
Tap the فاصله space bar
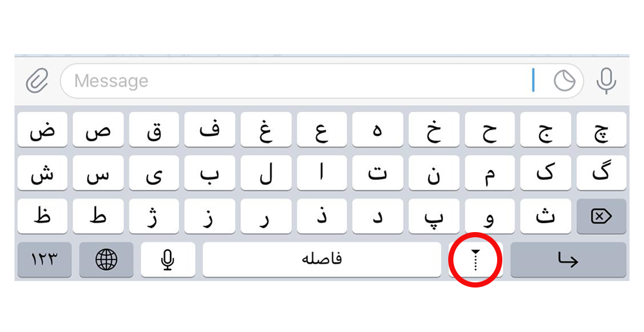pos(321,259)
